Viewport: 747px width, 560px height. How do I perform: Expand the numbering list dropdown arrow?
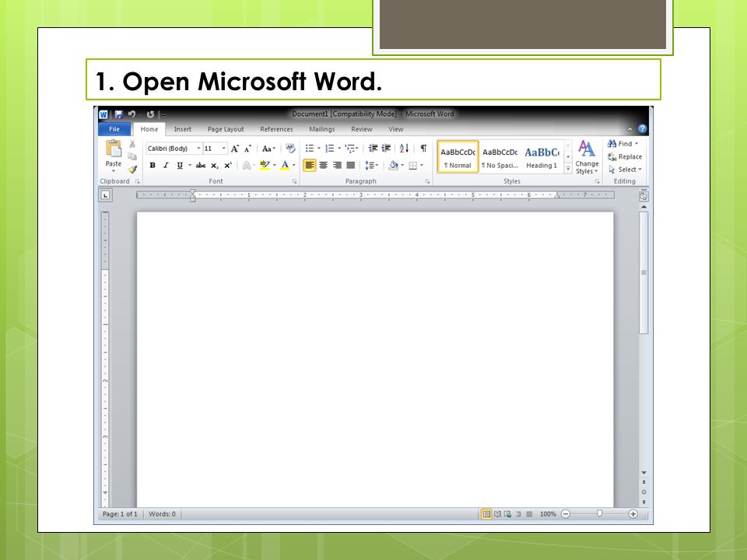coord(339,149)
